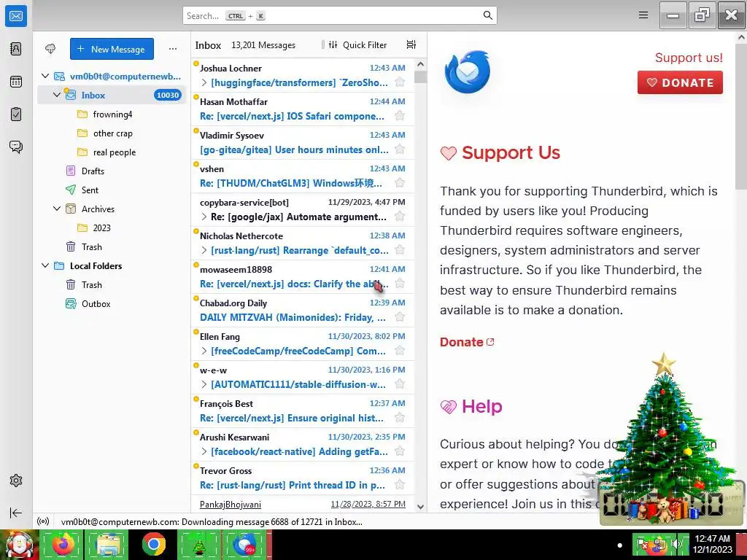The width and height of the screenshot is (747, 560).
Task: Click the Thunderbird taskbar icon
Action: coord(245,544)
